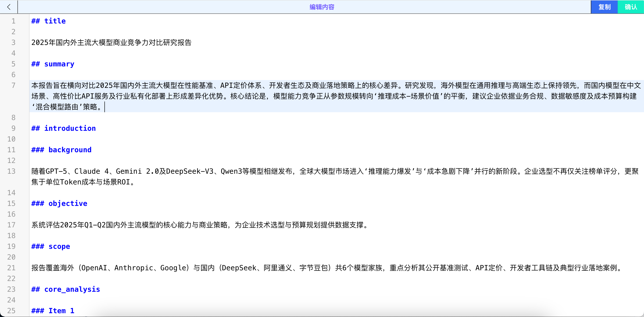
Task: Click the '### background' heading
Action: pos(61,150)
